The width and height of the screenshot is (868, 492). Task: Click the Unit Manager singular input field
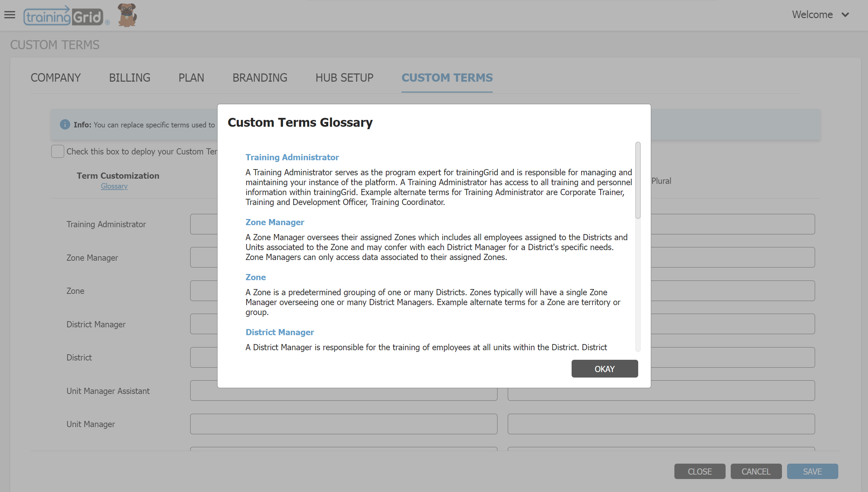coord(344,424)
